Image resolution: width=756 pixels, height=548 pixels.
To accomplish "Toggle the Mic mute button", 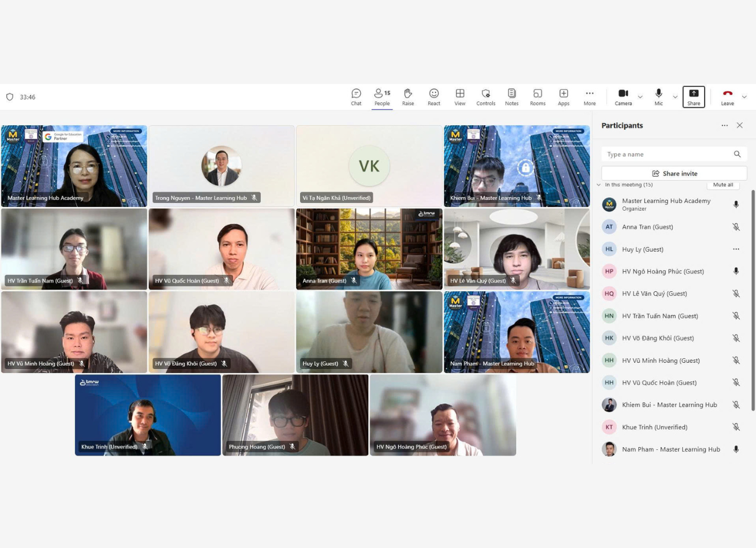I will click(x=658, y=97).
